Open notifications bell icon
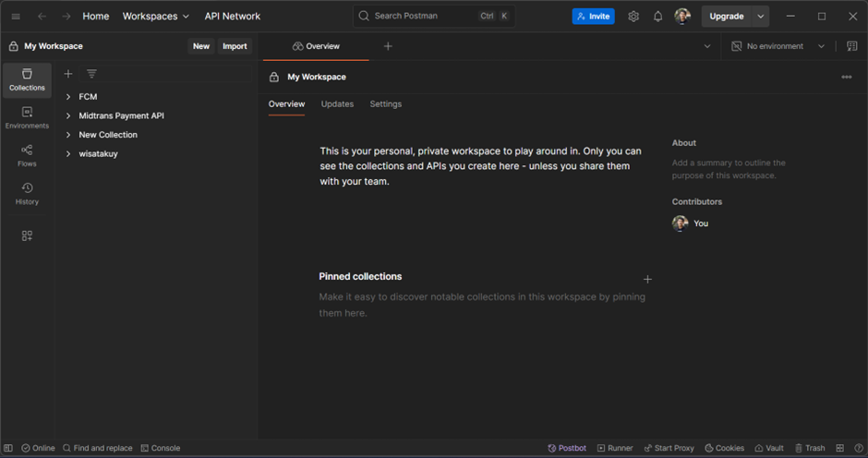868x458 pixels. [x=657, y=16]
